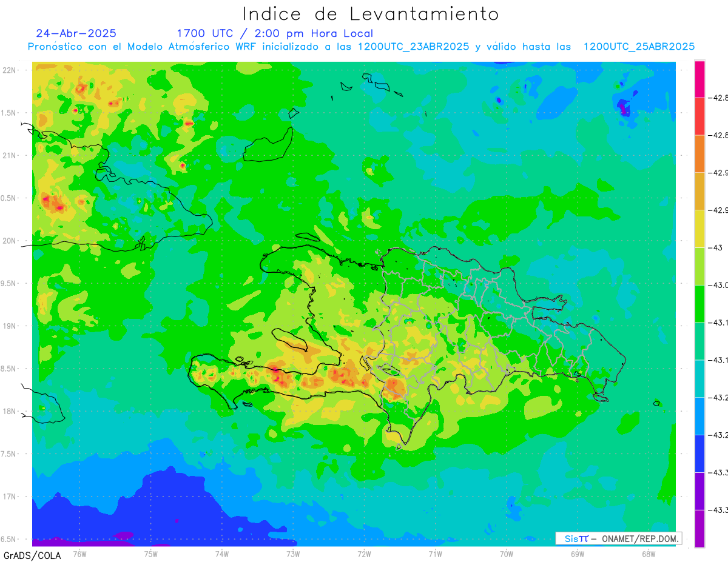Image resolution: width=728 pixels, height=562 pixels.
Task: Choose the royal blue legend band
Action: tap(699, 453)
